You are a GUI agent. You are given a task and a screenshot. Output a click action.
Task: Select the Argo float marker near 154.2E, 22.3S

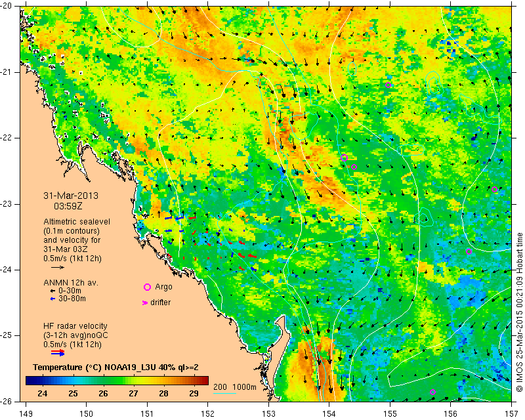click(344, 157)
